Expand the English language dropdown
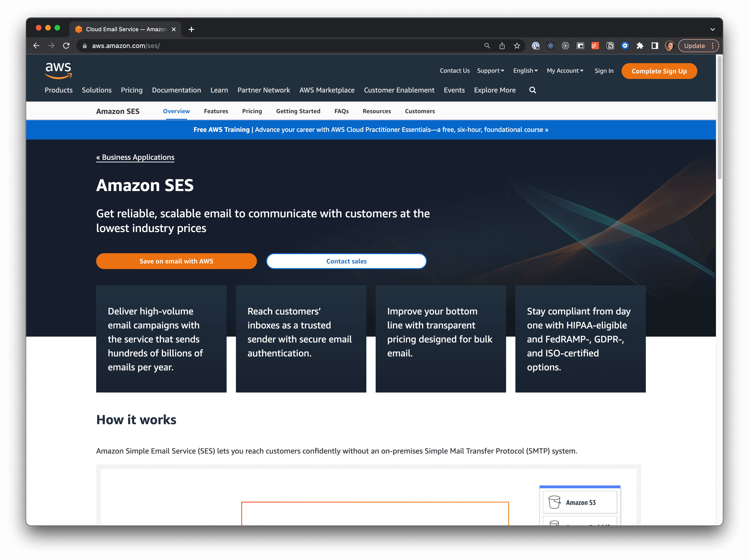This screenshot has width=749, height=560. pos(525,71)
